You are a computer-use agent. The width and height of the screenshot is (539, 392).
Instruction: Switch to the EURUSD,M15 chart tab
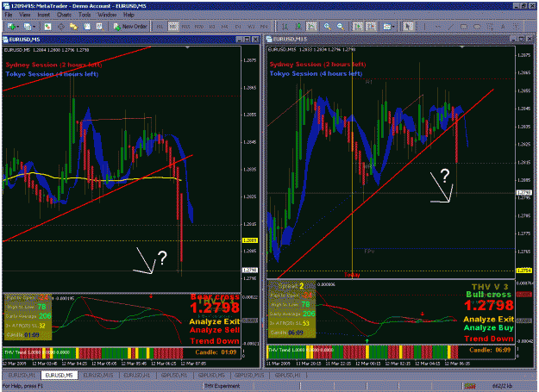(x=98, y=376)
